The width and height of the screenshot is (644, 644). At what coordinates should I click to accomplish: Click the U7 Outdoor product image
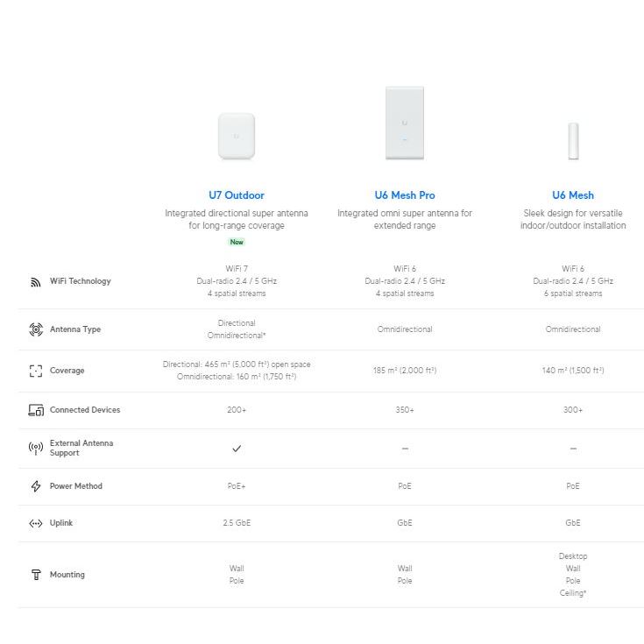click(237, 136)
